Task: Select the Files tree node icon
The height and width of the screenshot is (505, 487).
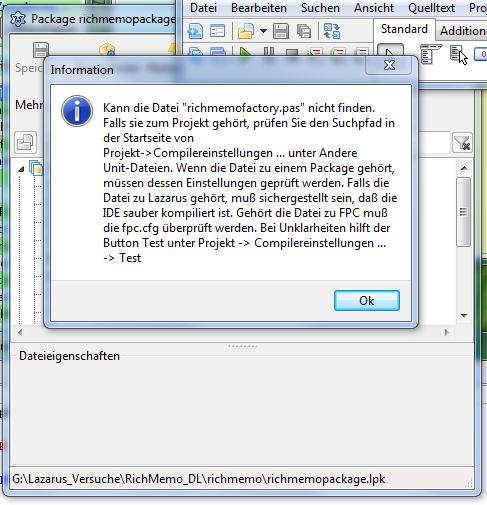Action: [36, 167]
